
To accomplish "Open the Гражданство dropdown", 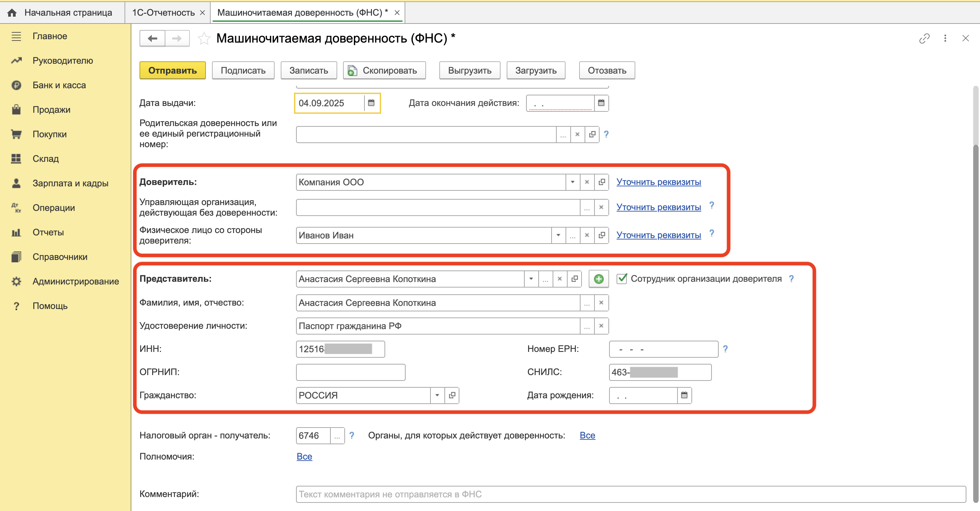I will pos(437,395).
